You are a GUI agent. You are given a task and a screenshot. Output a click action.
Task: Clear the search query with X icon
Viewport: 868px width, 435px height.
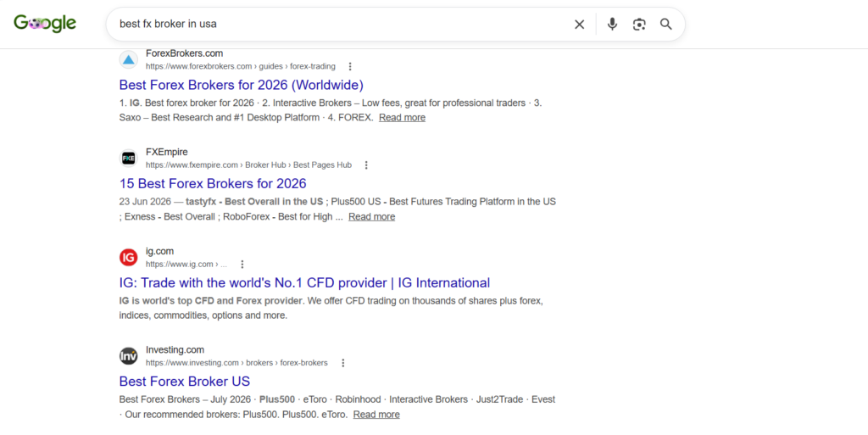(x=579, y=25)
